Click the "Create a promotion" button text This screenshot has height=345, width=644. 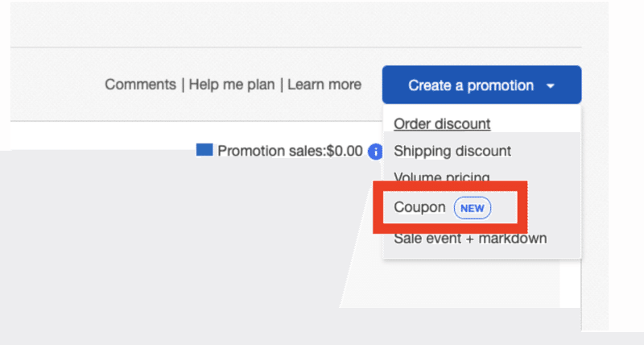click(471, 85)
